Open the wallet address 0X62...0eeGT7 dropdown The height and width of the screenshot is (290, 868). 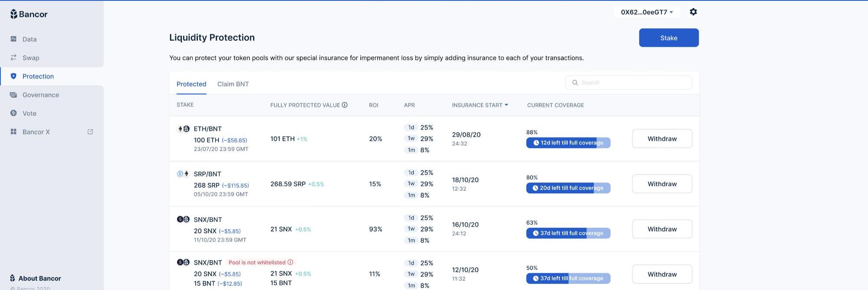click(x=647, y=12)
